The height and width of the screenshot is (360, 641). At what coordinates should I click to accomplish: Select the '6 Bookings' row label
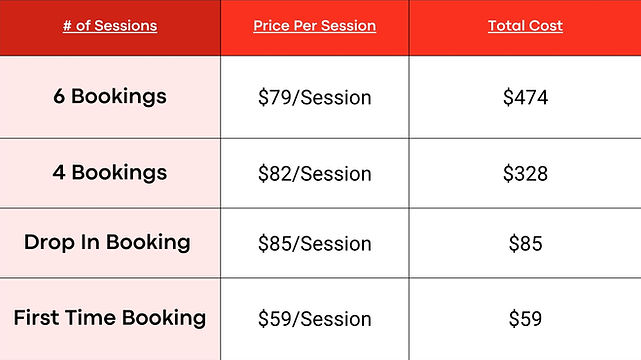(110, 97)
